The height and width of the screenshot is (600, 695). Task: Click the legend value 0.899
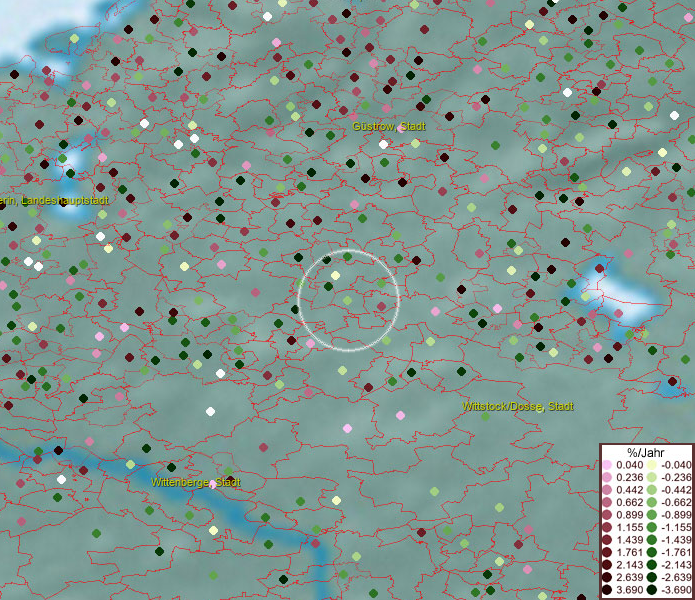tap(629, 515)
